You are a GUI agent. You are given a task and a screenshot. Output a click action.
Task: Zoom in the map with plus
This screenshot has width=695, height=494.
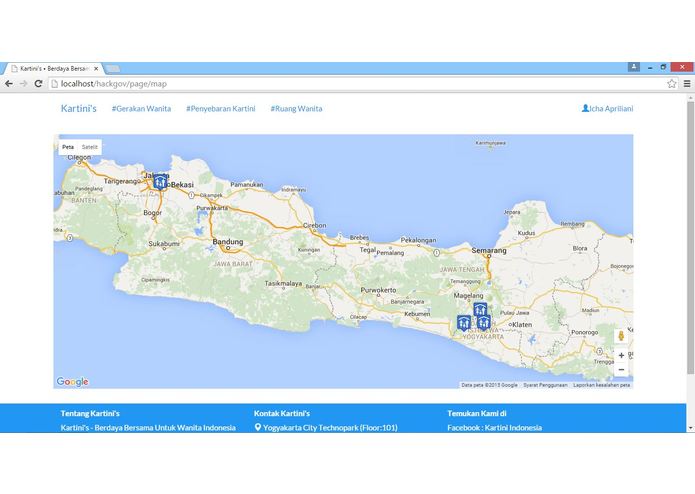click(x=621, y=355)
